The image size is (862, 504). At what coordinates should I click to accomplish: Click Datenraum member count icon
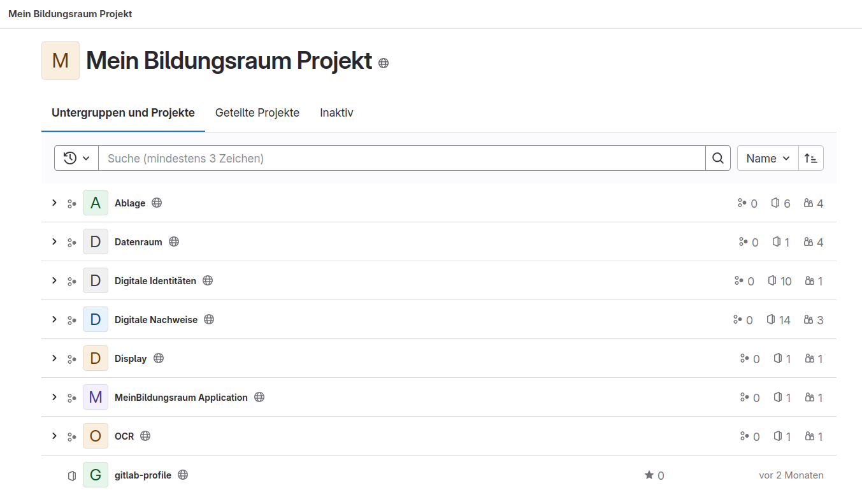(808, 241)
